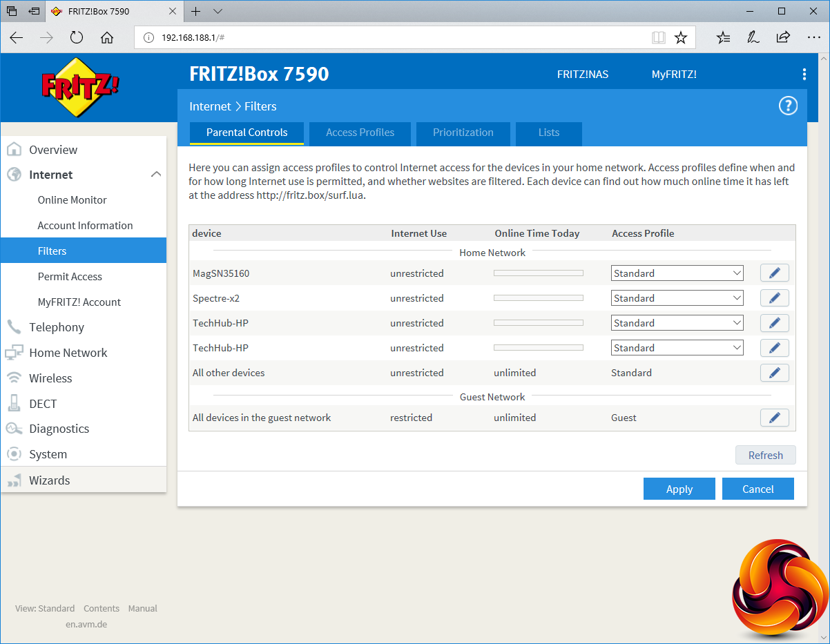Visit the en.avm.de link

86,624
